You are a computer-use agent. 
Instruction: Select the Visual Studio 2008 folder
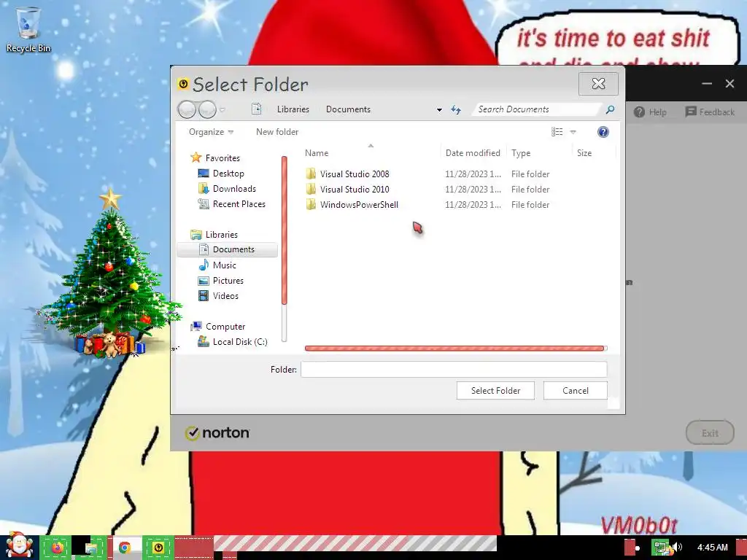(355, 174)
